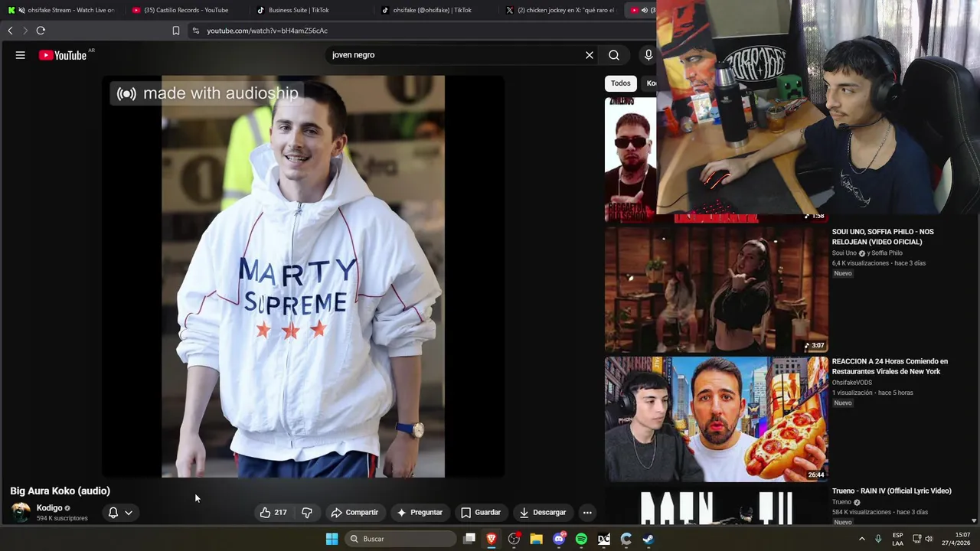
Task: Like the video with thumbs up 217
Action: click(273, 513)
